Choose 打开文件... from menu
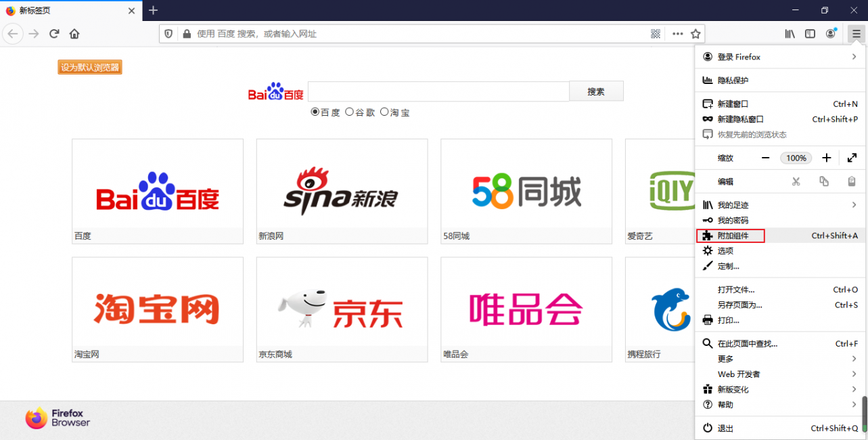868x440 pixels. [780, 290]
